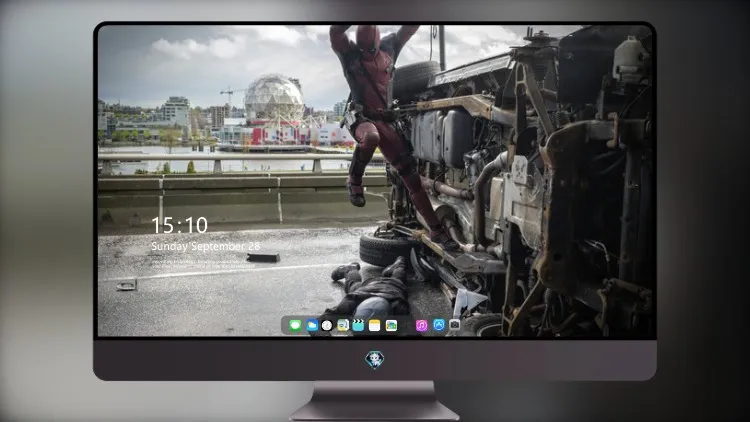Open the blue App Store icon
The width and height of the screenshot is (750, 422).
439,325
